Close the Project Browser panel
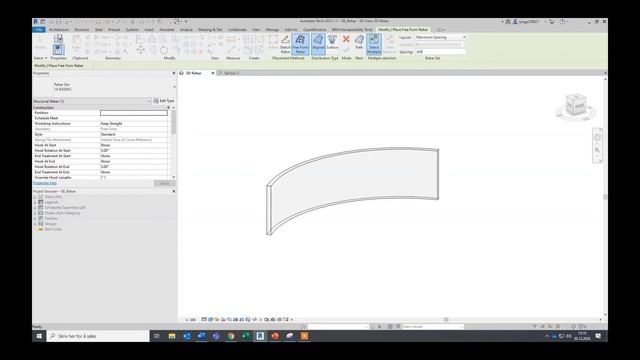This screenshot has height=360, width=640. click(x=174, y=191)
